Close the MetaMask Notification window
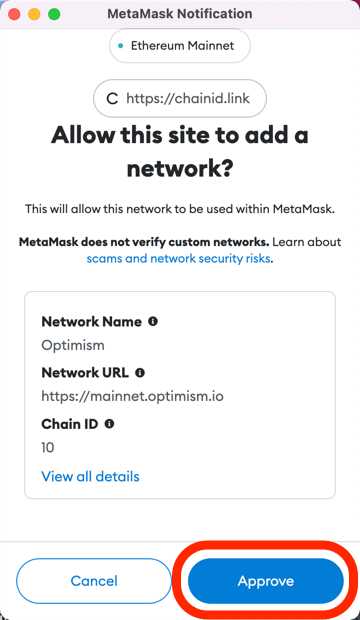 pyautogui.click(x=15, y=14)
